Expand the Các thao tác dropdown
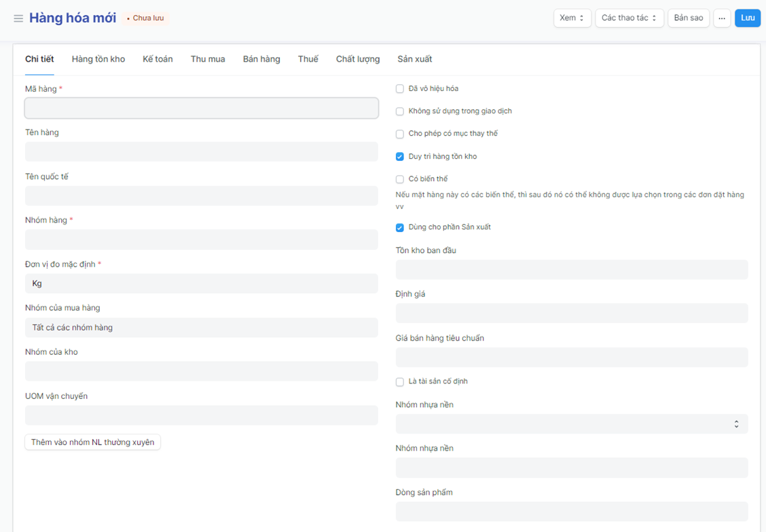The height and width of the screenshot is (532, 766). point(629,18)
